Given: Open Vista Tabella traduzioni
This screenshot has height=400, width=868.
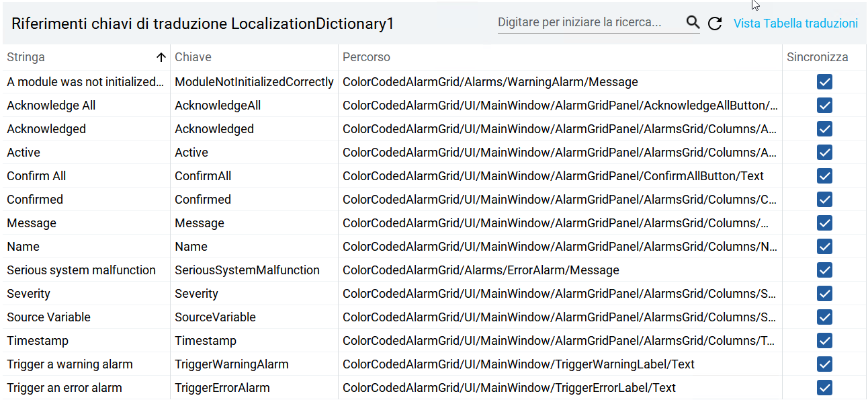Looking at the screenshot, I should pyautogui.click(x=795, y=23).
